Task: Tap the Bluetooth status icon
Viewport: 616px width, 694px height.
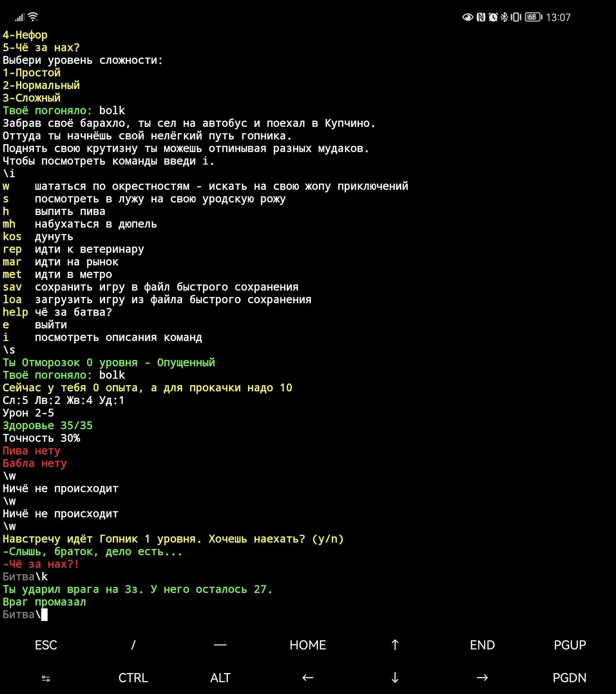Action: (x=504, y=17)
